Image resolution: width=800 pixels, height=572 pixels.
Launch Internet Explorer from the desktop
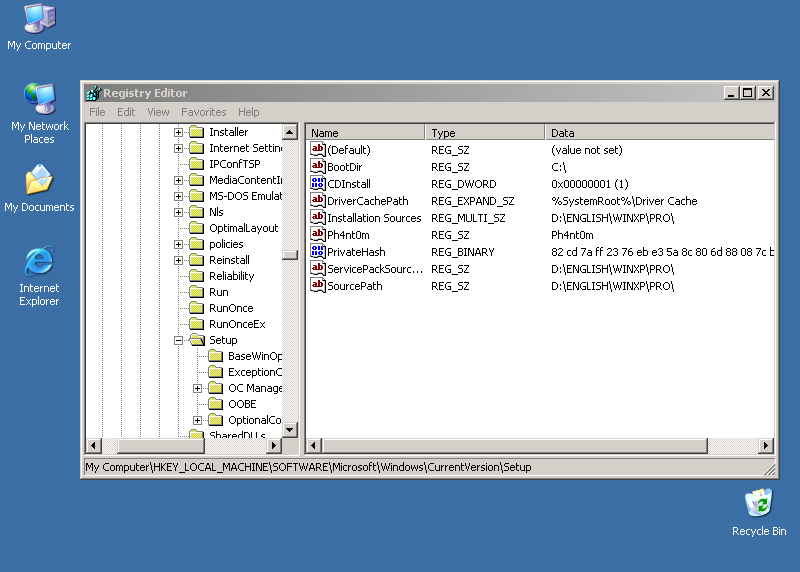coord(39,276)
